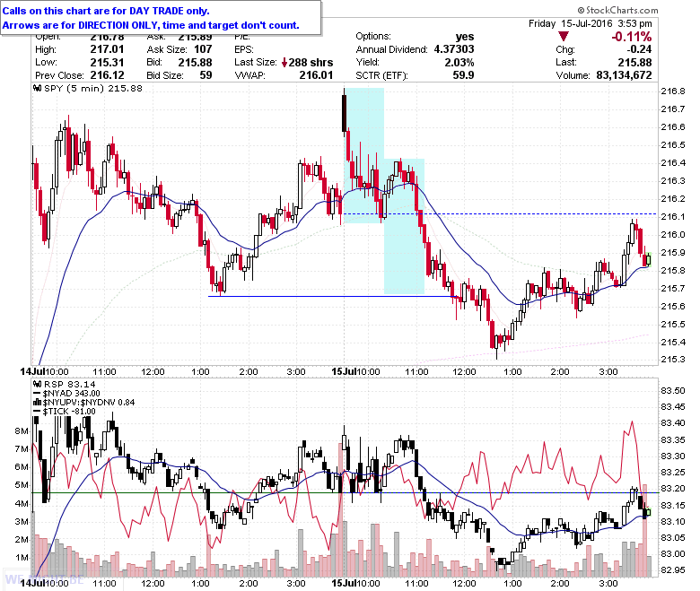Click the small red arrow before 288 shrs
This screenshot has height=591, width=700.
[x=284, y=63]
